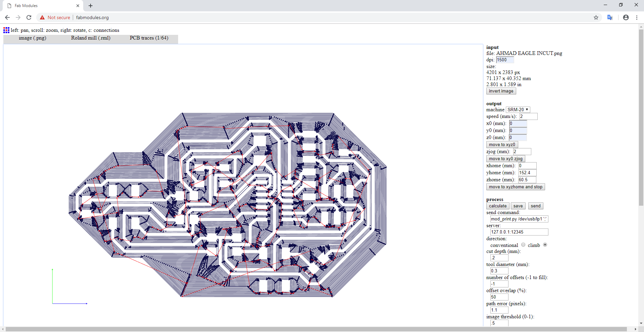Go back with the browser back arrow
The width and height of the screenshot is (644, 332).
7,17
